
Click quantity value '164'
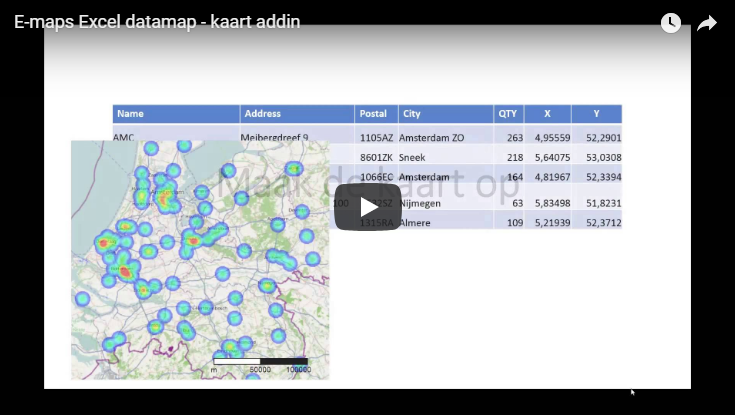(x=515, y=177)
